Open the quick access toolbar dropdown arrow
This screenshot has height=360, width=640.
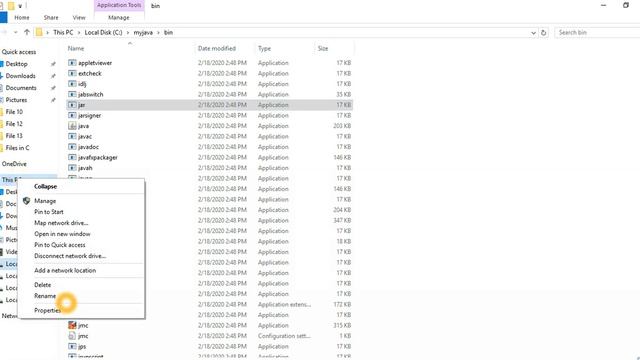pyautogui.click(x=20, y=6)
